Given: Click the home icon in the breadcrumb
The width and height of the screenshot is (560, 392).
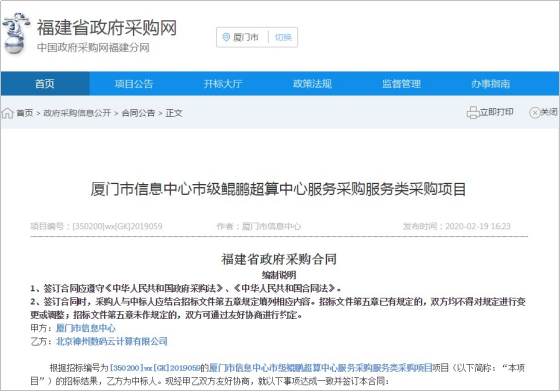Looking at the screenshot, I should click(x=8, y=113).
